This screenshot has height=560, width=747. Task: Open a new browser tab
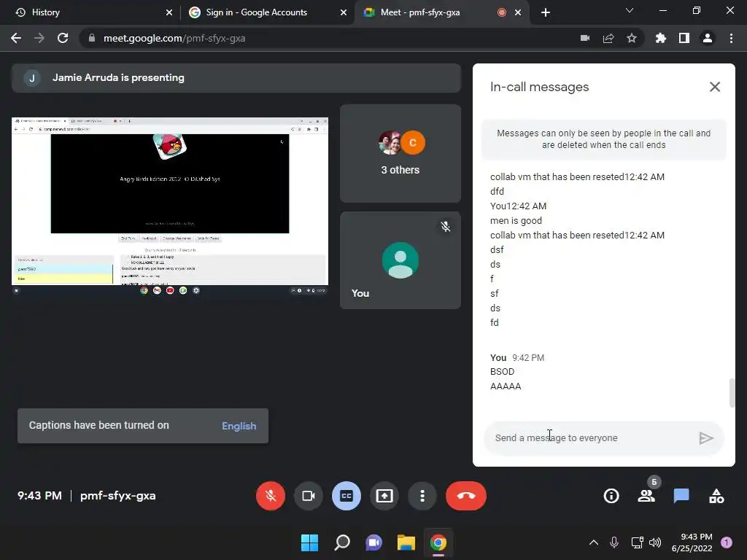coord(546,12)
